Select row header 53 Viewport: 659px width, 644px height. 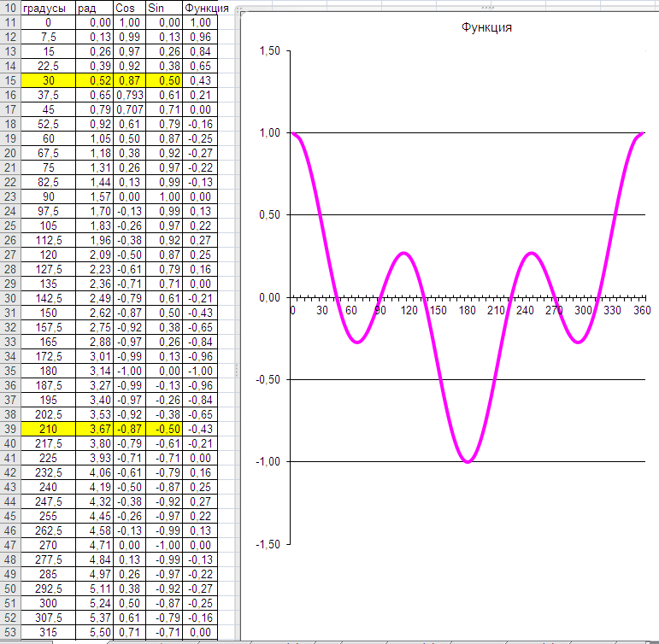pyautogui.click(x=10, y=632)
